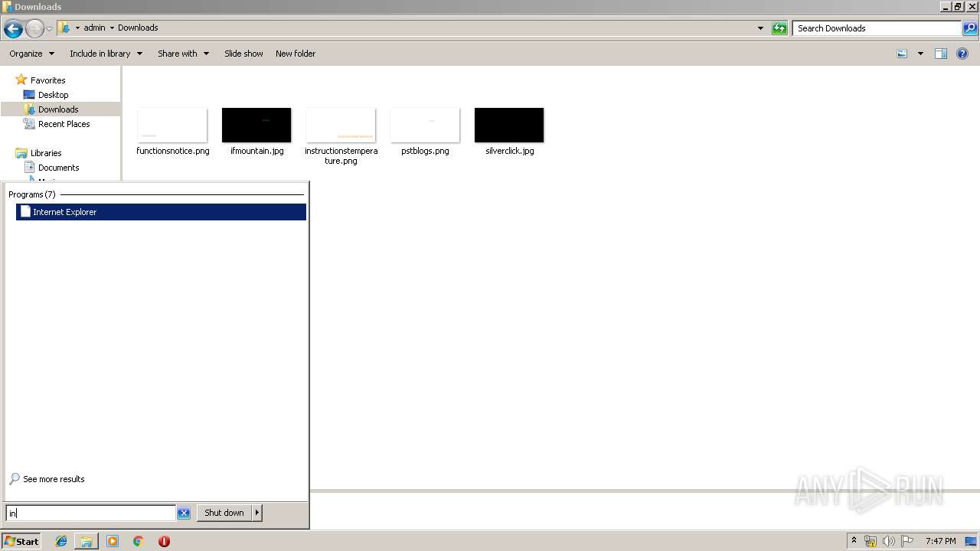Open the Organize menu

32,54
